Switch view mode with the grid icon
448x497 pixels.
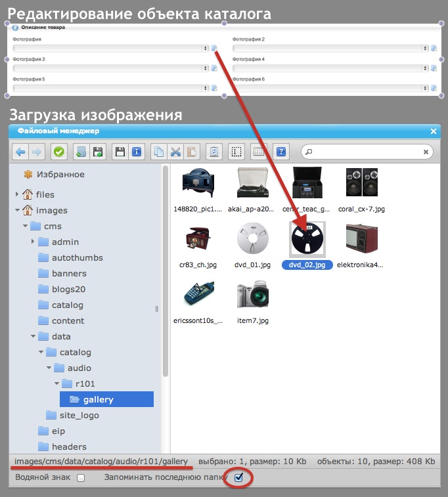pos(258,152)
